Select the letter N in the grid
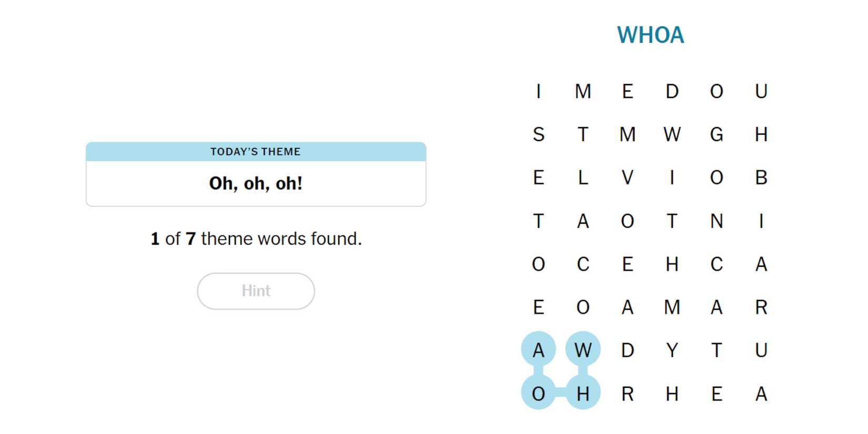This screenshot has width=868, height=434. (x=716, y=221)
